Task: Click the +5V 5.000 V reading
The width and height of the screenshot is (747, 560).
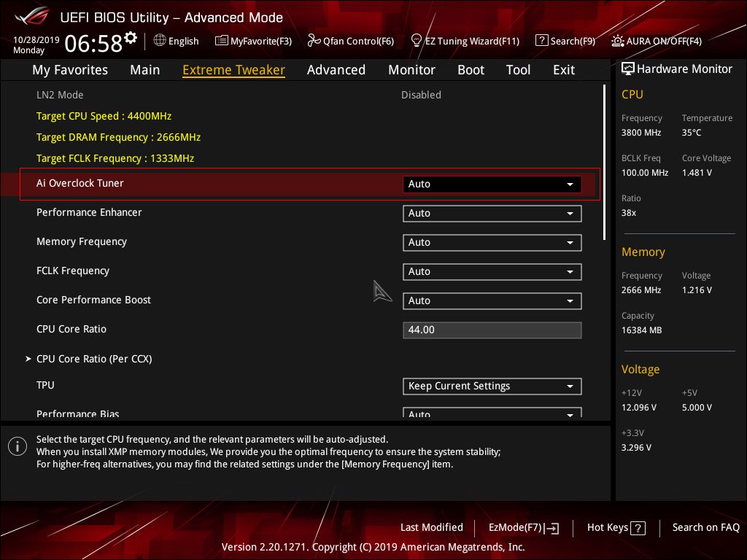Action: tap(697, 407)
